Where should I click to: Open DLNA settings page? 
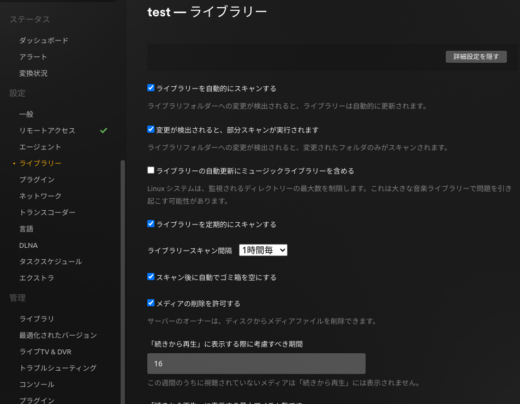[x=28, y=245]
